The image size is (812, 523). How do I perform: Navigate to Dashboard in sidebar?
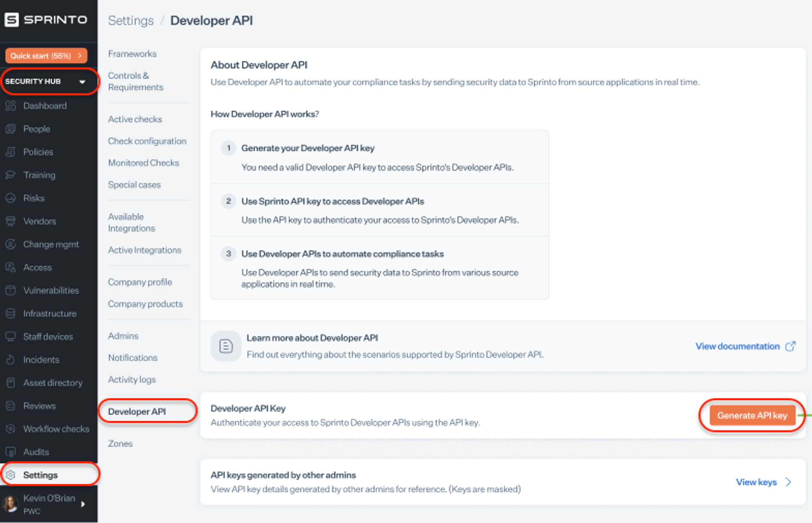tap(45, 106)
